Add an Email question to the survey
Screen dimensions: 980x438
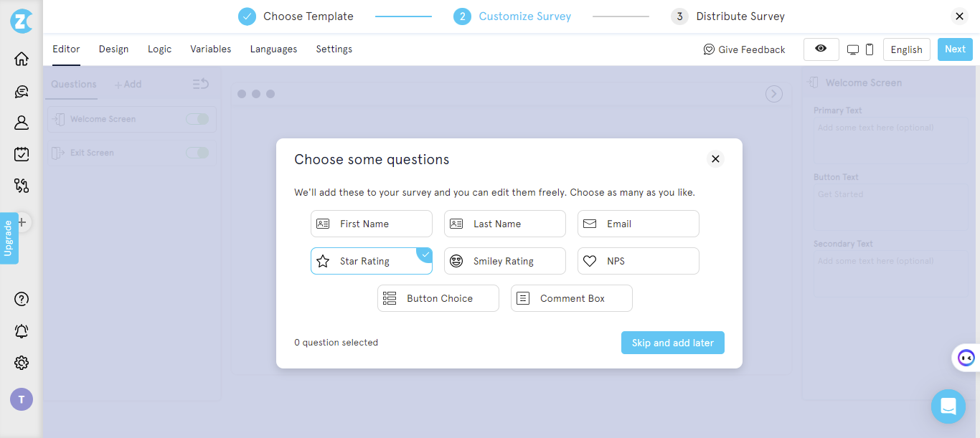click(638, 223)
